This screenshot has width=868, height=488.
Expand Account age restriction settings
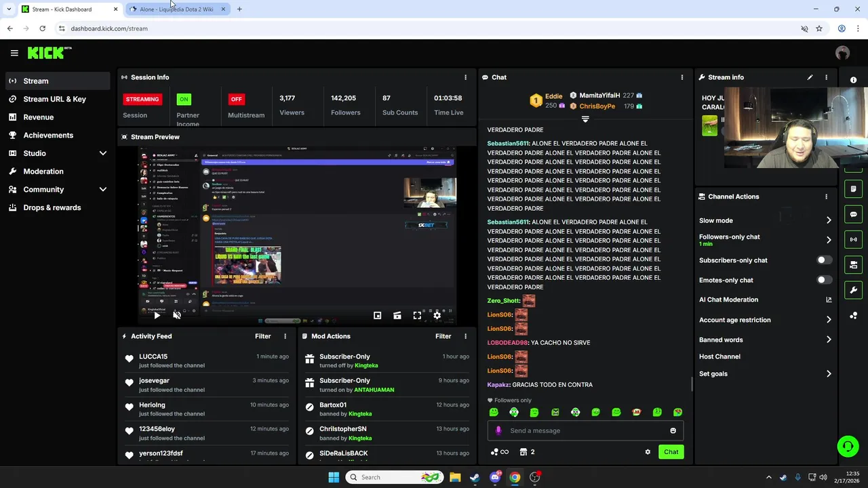(829, 320)
